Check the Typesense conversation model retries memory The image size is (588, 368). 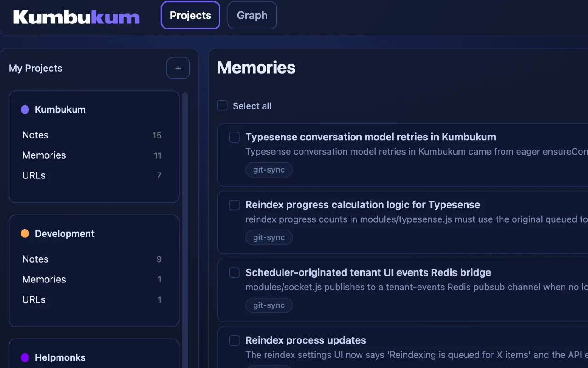pyautogui.click(x=234, y=137)
